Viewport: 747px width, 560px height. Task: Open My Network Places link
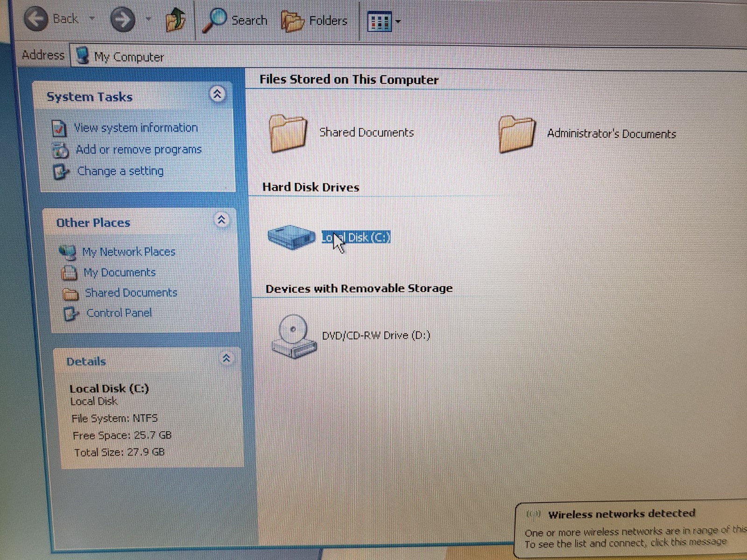(x=129, y=252)
